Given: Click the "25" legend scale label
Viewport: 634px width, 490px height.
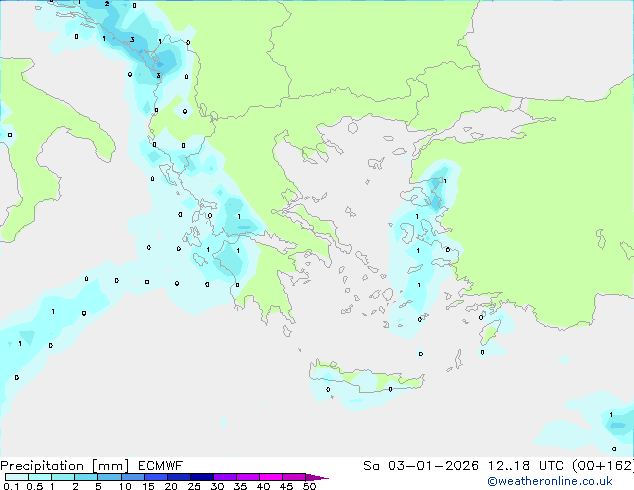Looking at the screenshot, I should 194,486.
